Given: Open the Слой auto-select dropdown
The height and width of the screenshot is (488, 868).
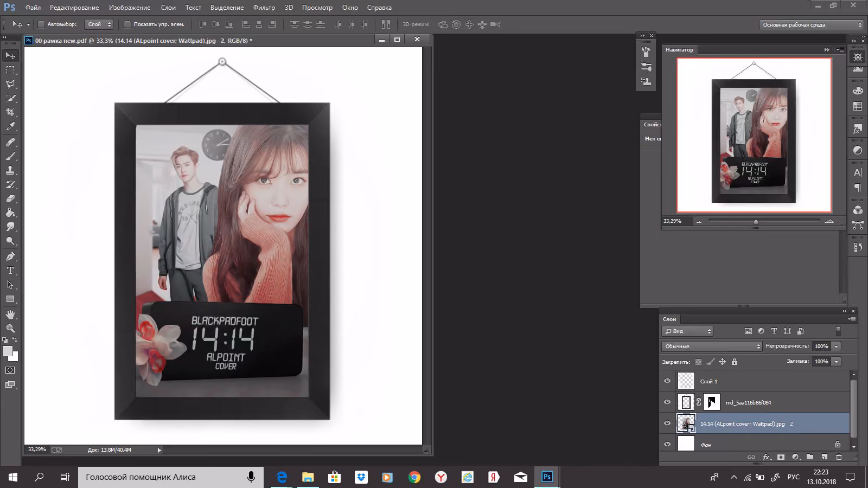Looking at the screenshot, I should (x=99, y=24).
